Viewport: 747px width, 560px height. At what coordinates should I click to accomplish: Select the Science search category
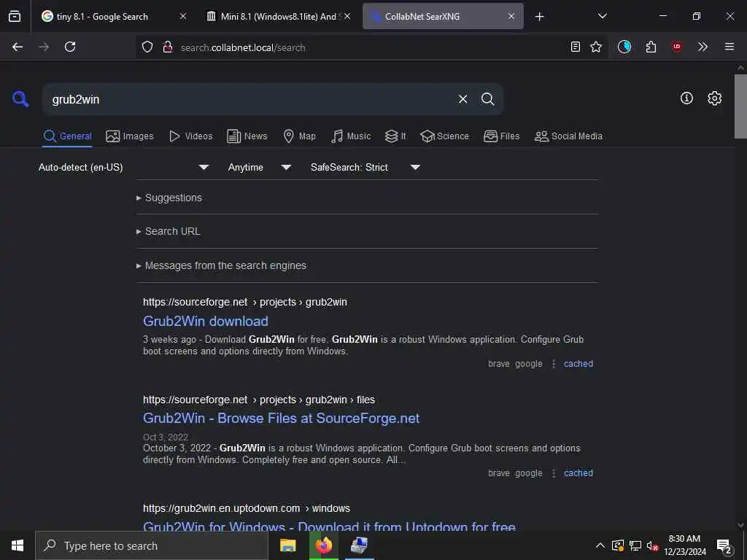tap(444, 136)
